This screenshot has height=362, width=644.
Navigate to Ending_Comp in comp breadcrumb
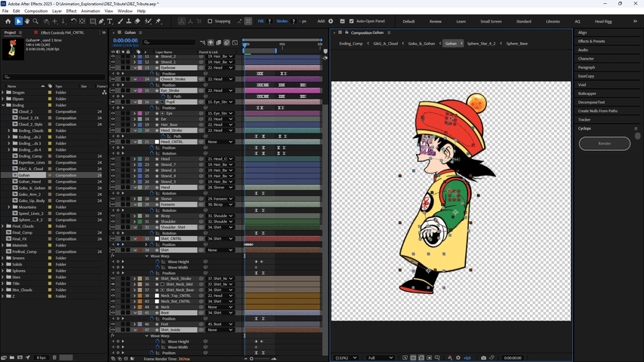(x=351, y=44)
